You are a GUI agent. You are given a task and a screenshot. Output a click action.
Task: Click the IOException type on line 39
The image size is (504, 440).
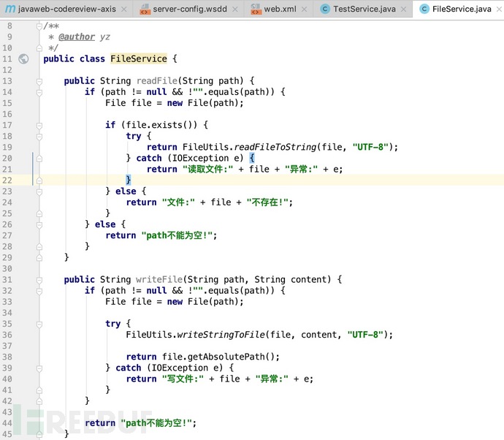180,368
